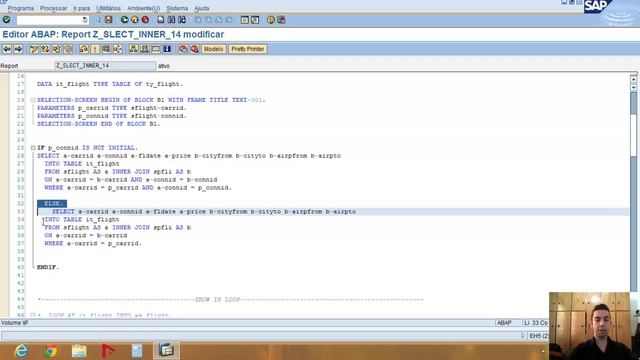
Task: Toggle Active/Inactive version icon
Action: pos(45,49)
